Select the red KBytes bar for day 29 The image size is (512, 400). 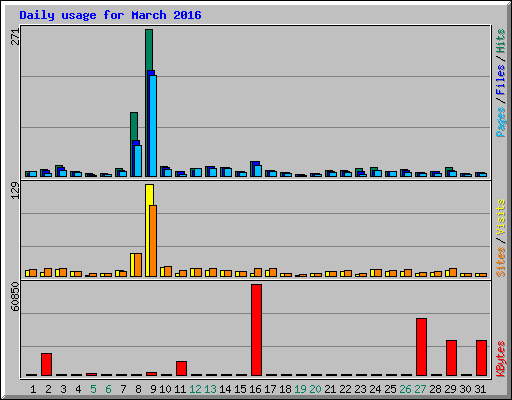coord(451,358)
